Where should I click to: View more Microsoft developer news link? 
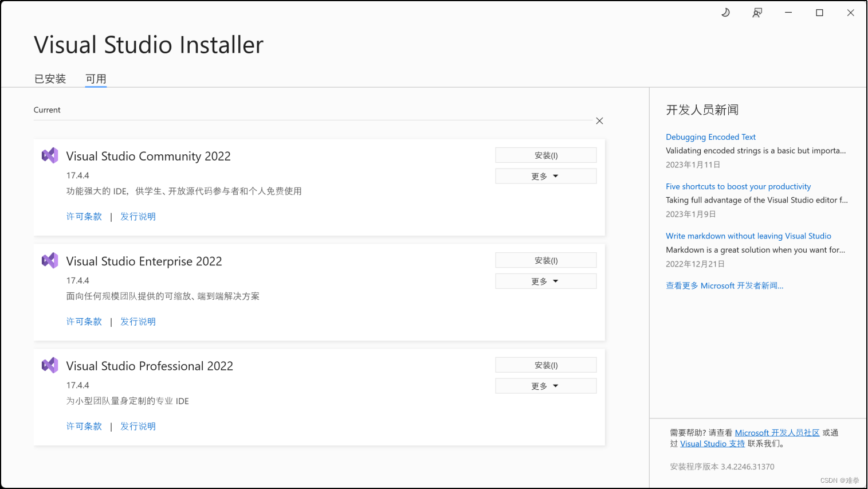[724, 285]
